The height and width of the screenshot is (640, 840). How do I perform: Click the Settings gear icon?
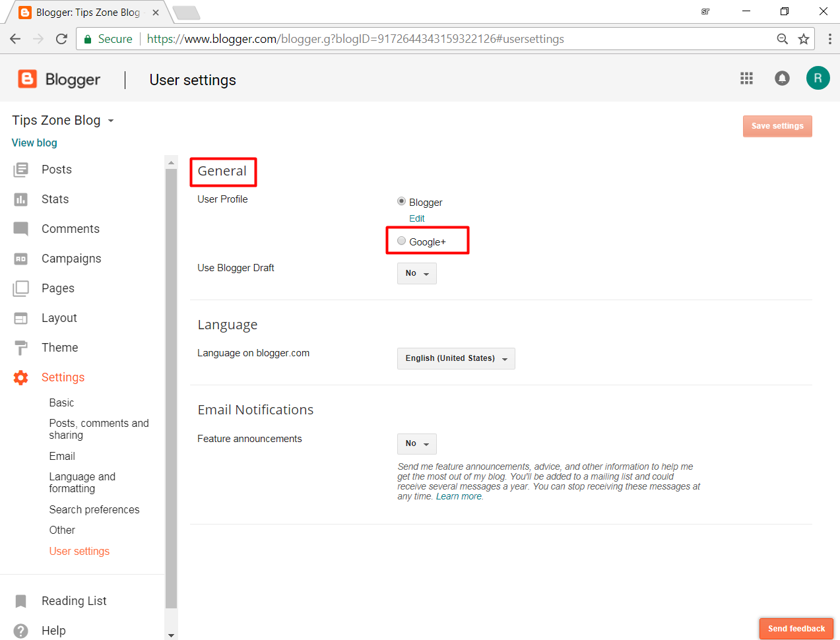[21, 377]
